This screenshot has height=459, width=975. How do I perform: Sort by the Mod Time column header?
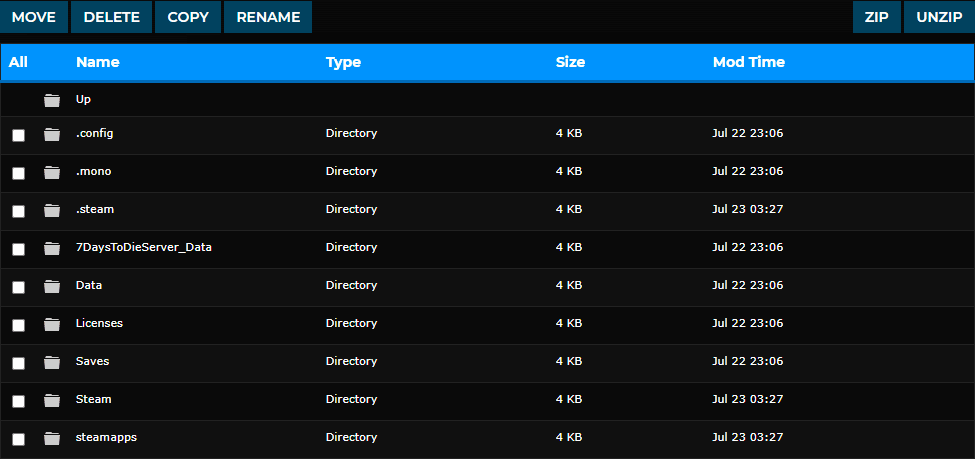point(749,62)
